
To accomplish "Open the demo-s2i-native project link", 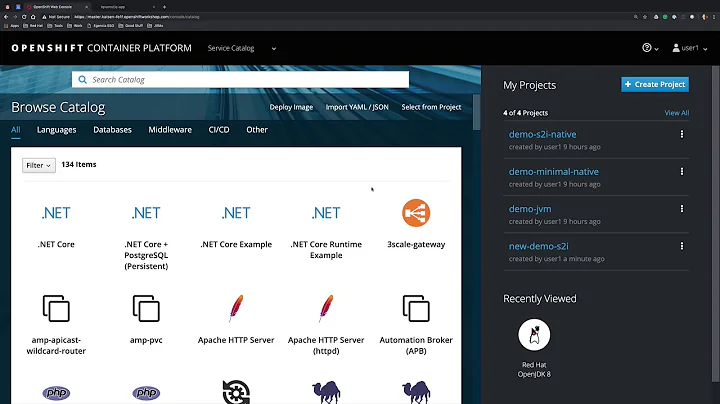I will click(542, 134).
